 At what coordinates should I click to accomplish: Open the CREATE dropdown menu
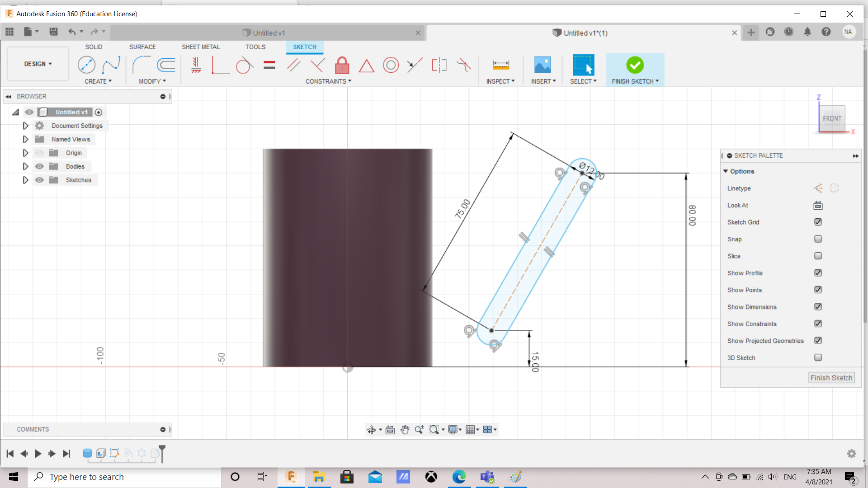pos(98,81)
